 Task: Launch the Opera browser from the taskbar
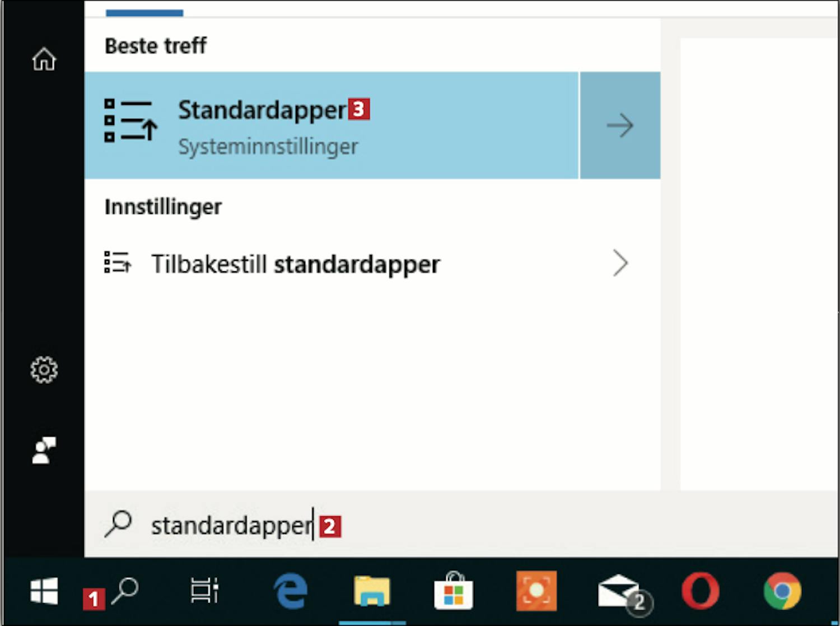tap(701, 591)
